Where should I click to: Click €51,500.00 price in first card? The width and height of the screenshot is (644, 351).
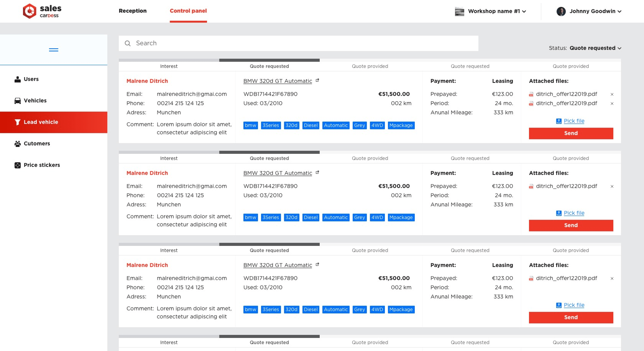click(394, 94)
